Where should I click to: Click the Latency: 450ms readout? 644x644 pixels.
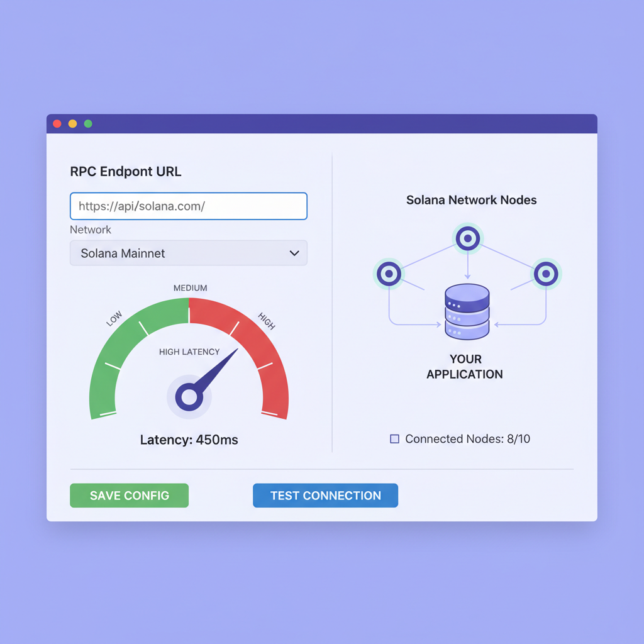189,440
